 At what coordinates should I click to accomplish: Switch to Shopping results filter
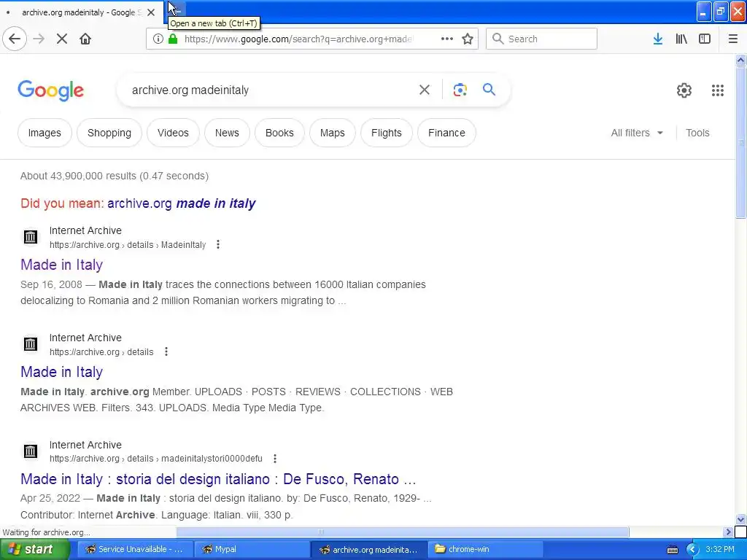109,133
